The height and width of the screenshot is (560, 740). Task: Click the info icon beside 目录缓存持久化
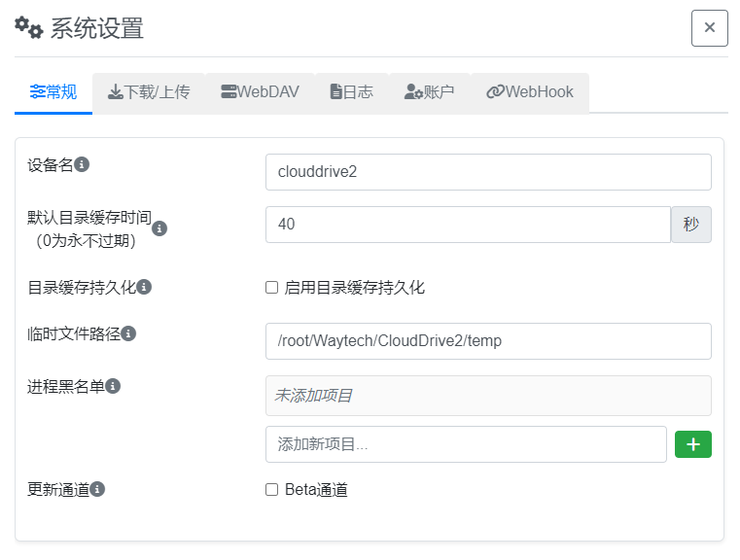[x=144, y=287]
